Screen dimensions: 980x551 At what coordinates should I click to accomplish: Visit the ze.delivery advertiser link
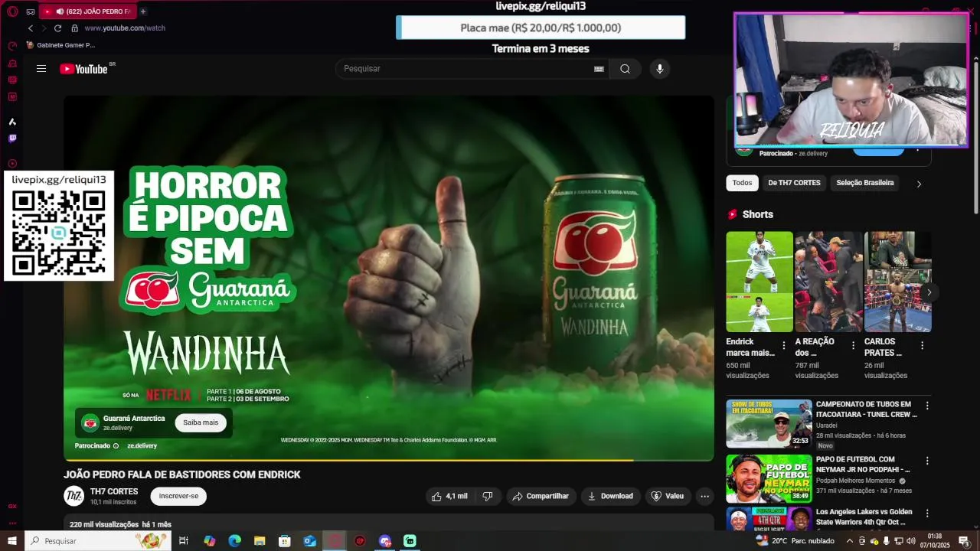(x=142, y=445)
